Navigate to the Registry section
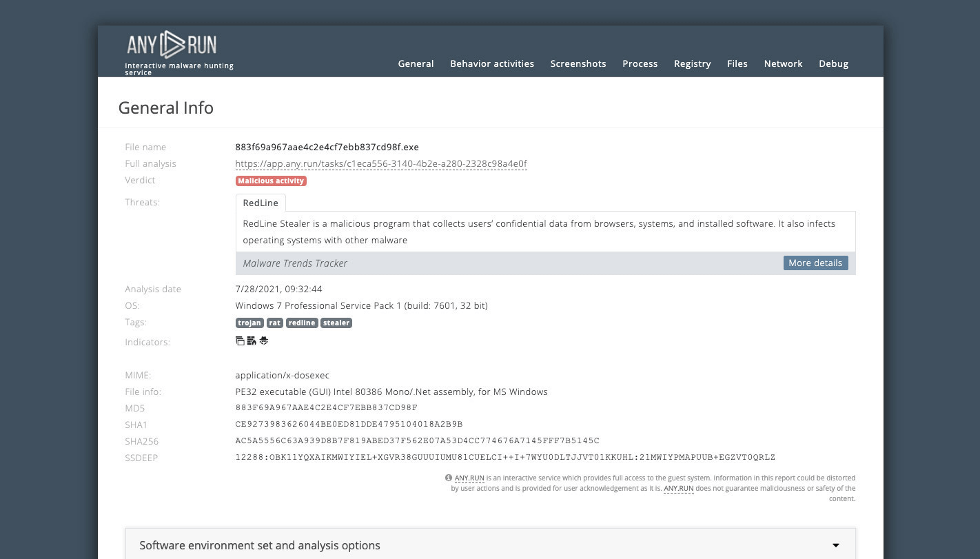 coord(692,63)
